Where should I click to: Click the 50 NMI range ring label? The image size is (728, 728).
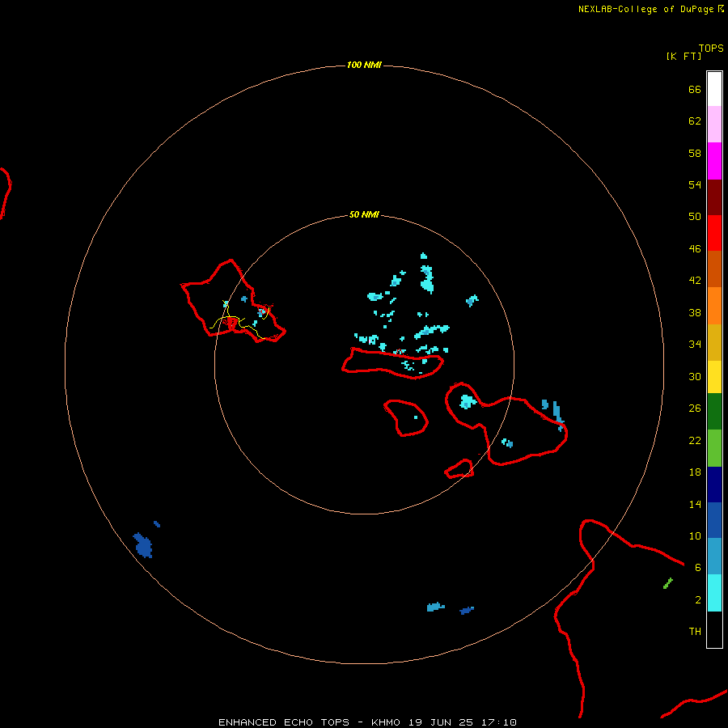click(364, 214)
